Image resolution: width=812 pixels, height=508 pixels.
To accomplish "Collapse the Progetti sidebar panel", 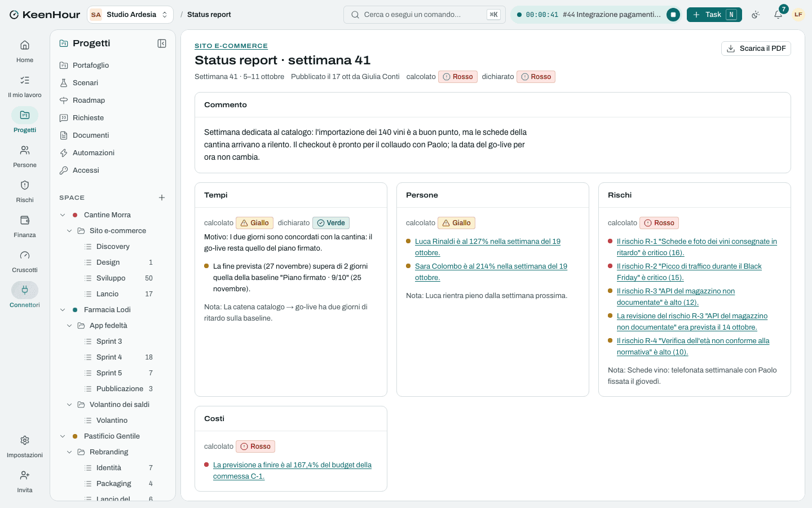I will 162,43.
